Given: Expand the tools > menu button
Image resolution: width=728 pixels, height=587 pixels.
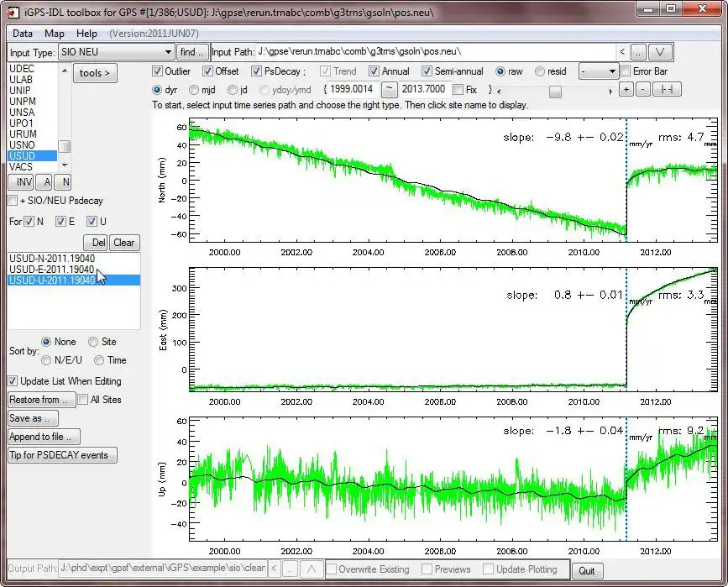Looking at the screenshot, I should (96, 73).
